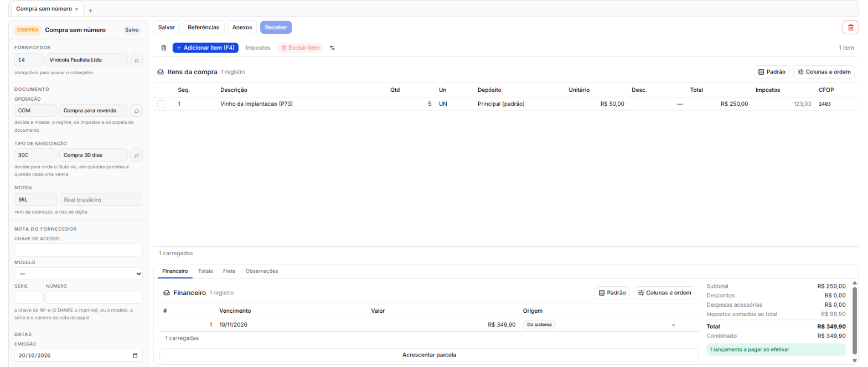Click the Salvar button
Screen dimensions: 868x367
click(x=167, y=27)
